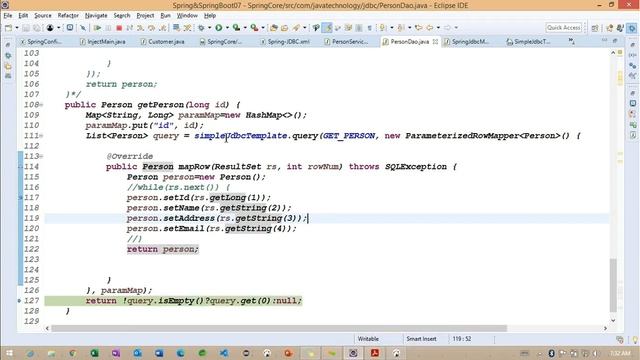
Task: Open the Run menu
Action: coord(165,16)
